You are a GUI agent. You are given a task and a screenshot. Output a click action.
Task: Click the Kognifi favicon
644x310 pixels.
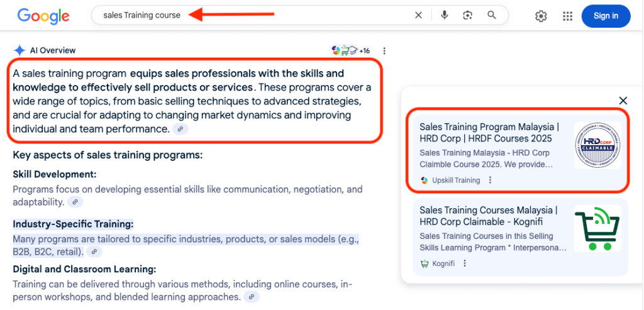[425, 263]
